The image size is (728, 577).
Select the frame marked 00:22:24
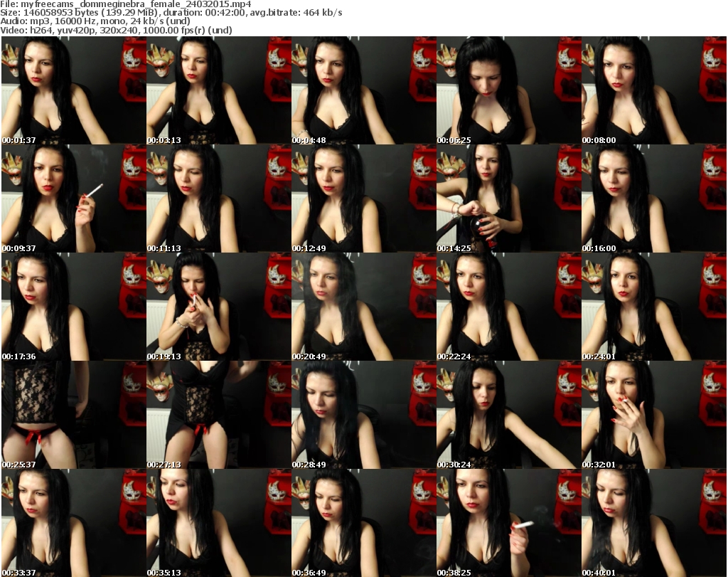click(509, 307)
